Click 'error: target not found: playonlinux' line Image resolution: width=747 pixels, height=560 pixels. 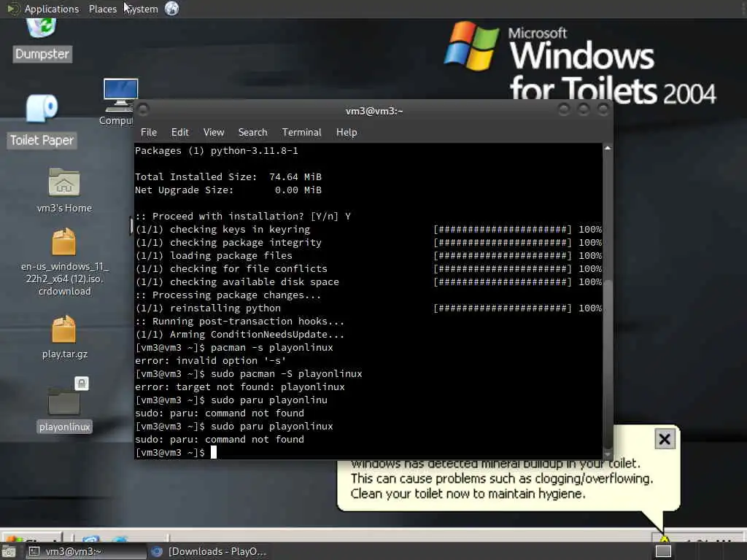(239, 387)
